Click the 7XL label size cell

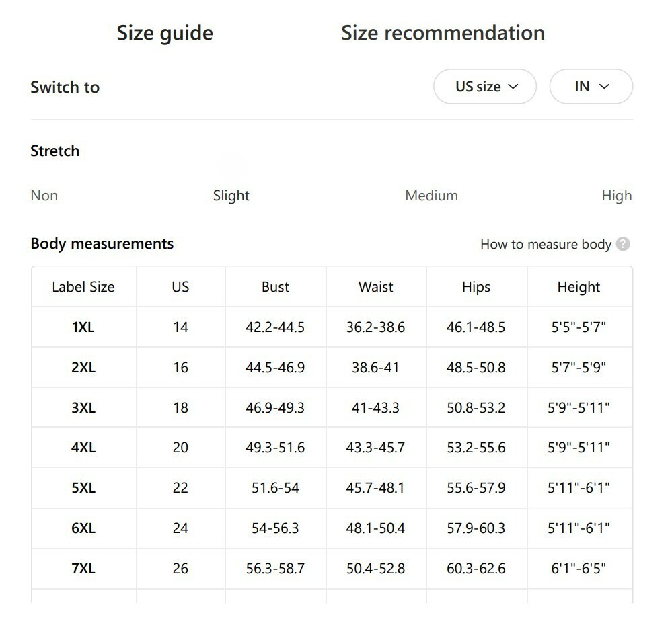pyautogui.click(x=83, y=569)
